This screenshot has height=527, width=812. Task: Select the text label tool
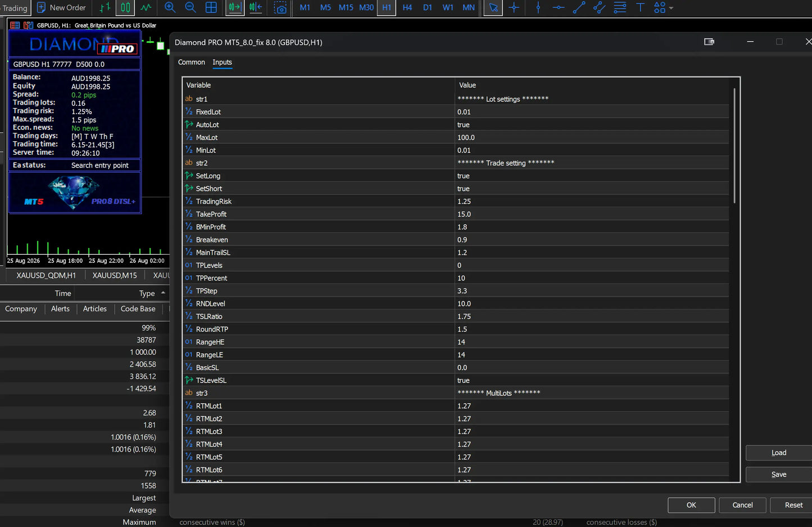[x=640, y=8]
